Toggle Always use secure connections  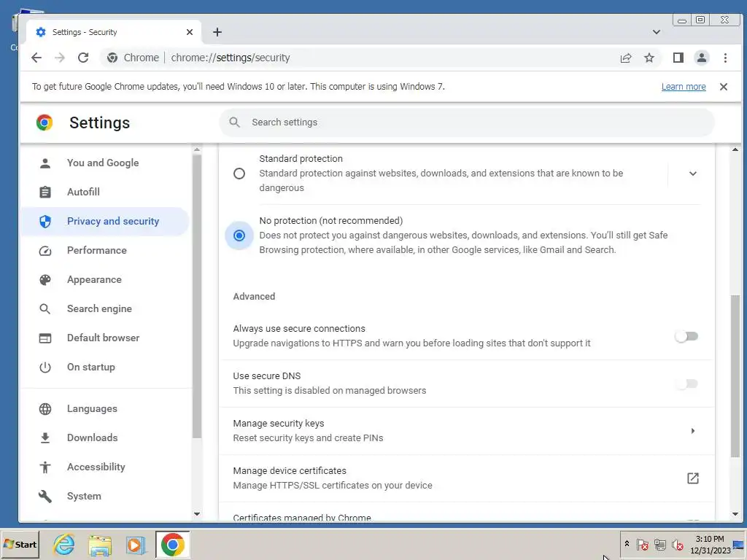tap(686, 336)
